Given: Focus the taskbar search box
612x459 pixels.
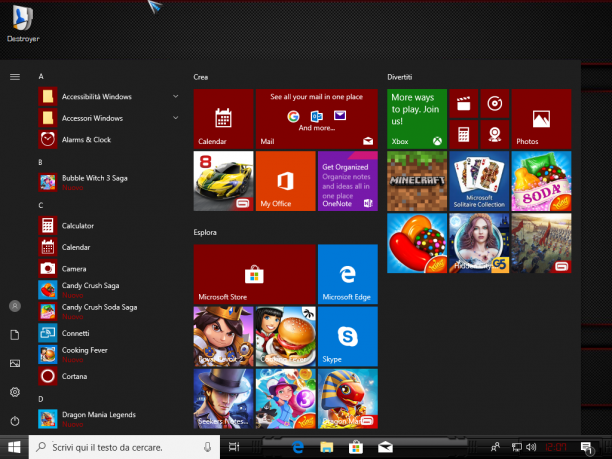Looking at the screenshot, I should point(125,447).
